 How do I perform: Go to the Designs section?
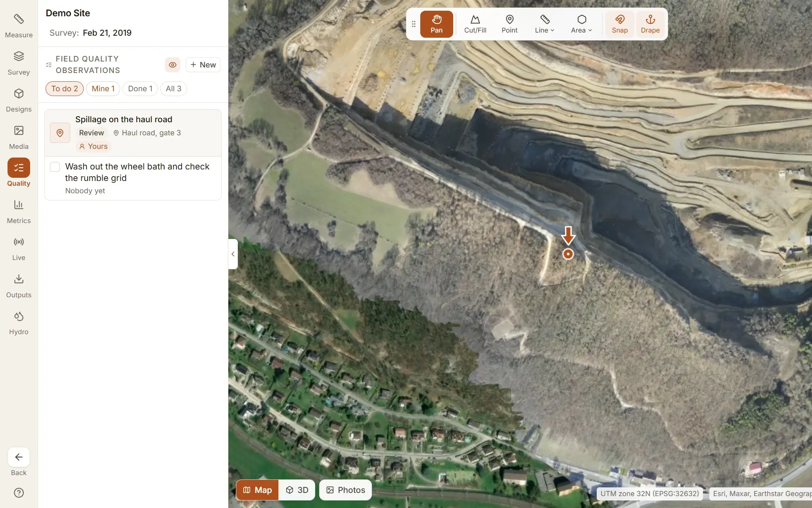tap(19, 100)
